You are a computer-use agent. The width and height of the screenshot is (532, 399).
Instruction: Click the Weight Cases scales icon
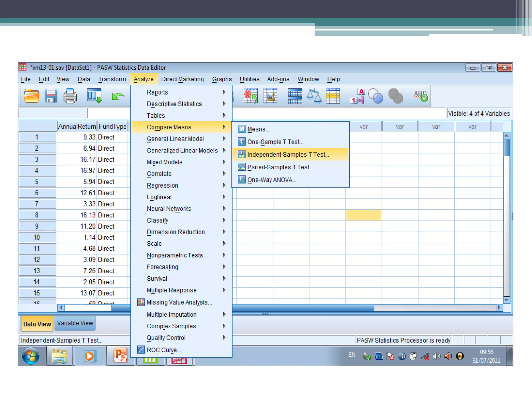[x=314, y=96]
